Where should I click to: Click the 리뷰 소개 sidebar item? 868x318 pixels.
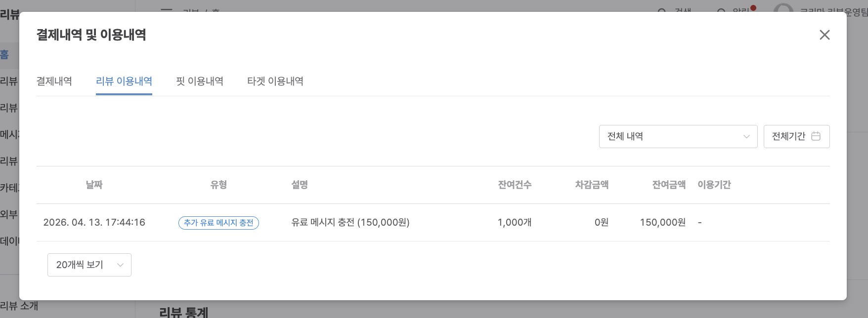coord(20,306)
